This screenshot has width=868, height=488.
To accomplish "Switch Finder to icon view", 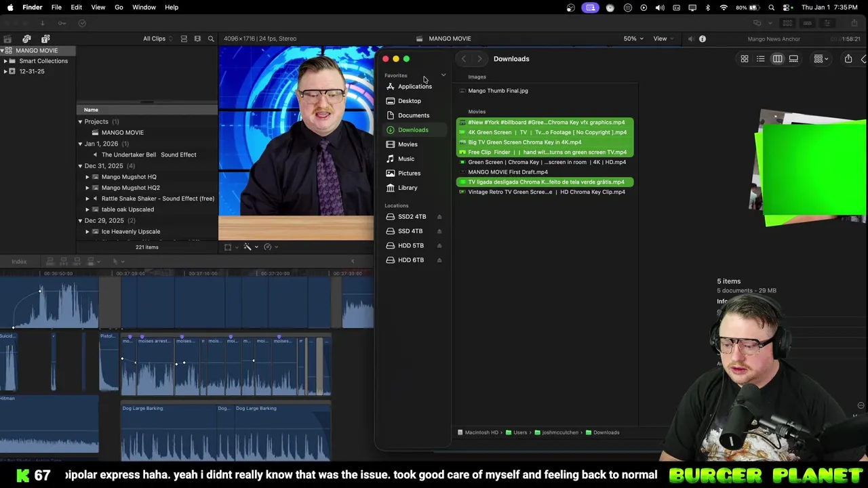I will tap(745, 59).
